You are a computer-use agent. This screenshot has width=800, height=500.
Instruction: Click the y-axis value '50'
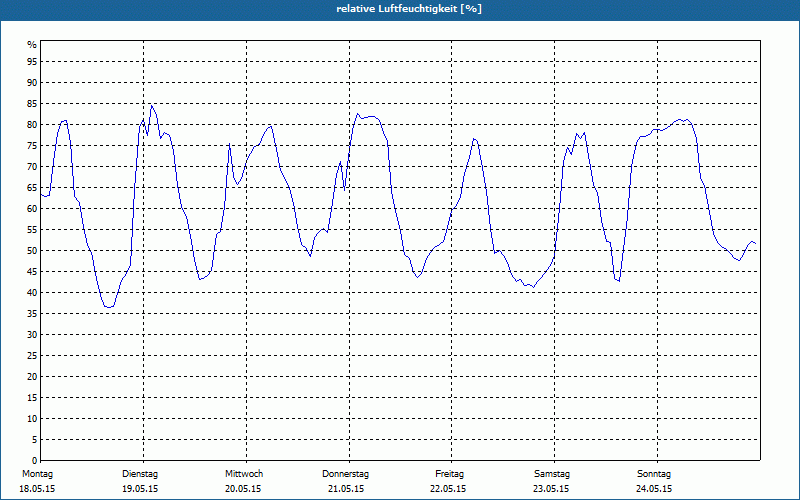click(32, 251)
